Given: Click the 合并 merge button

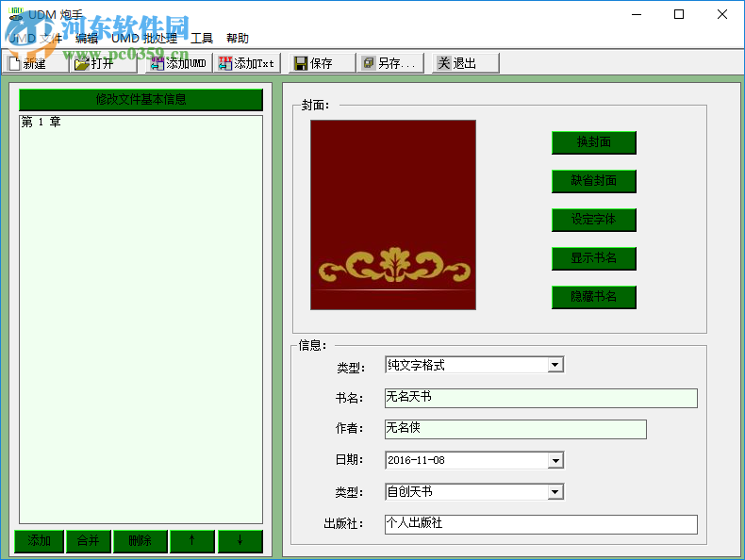Looking at the screenshot, I should click(89, 541).
